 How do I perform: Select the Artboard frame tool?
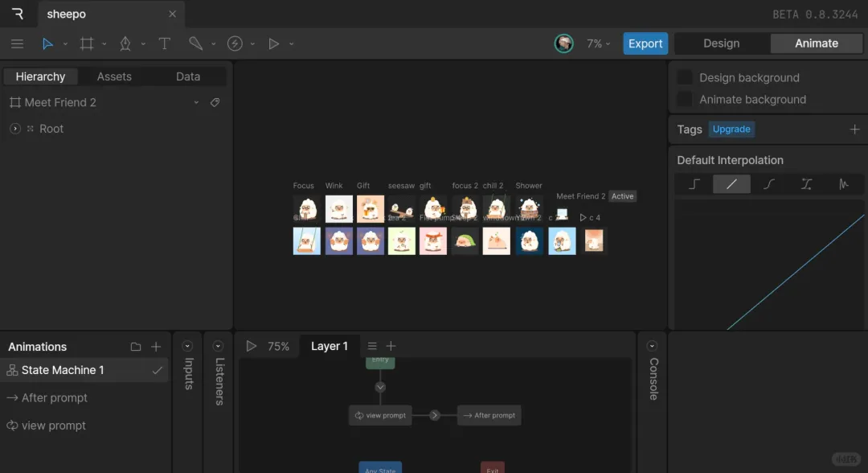tap(87, 43)
